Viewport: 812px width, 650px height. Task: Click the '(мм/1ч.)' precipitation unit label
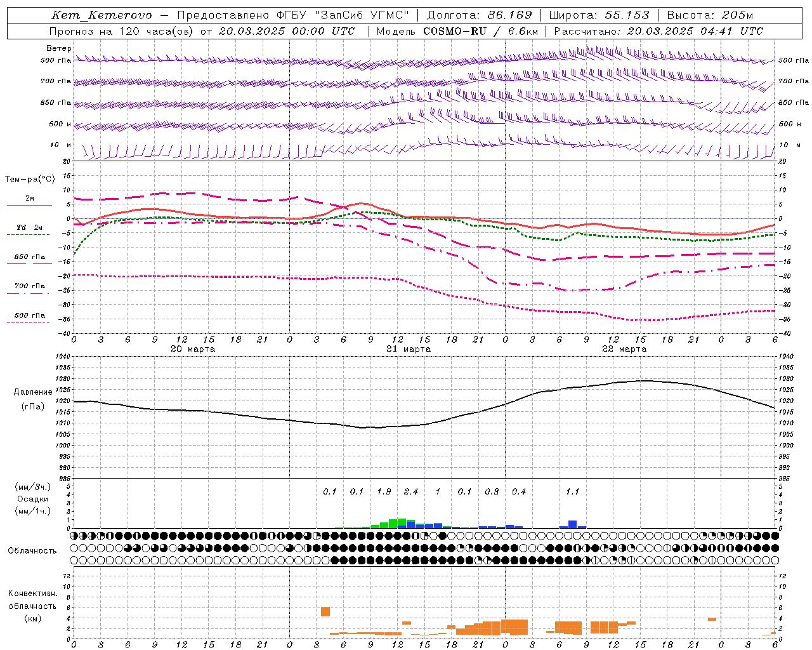pos(32,511)
